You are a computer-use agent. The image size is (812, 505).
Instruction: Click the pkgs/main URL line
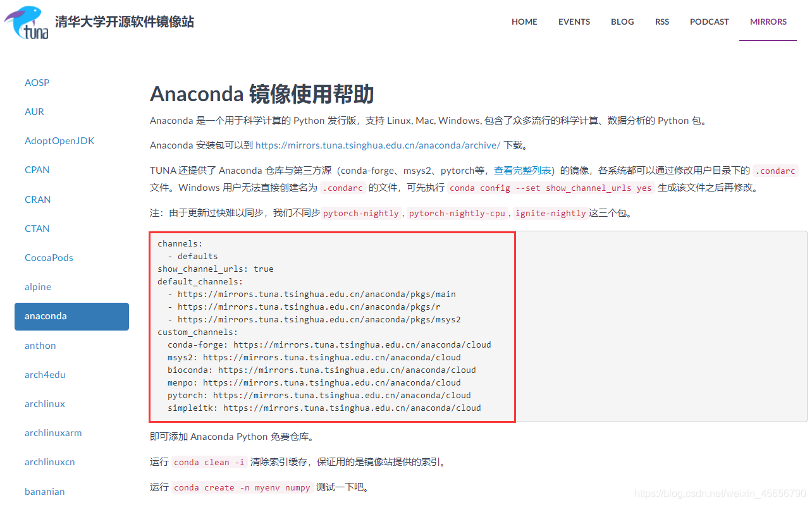(312, 294)
